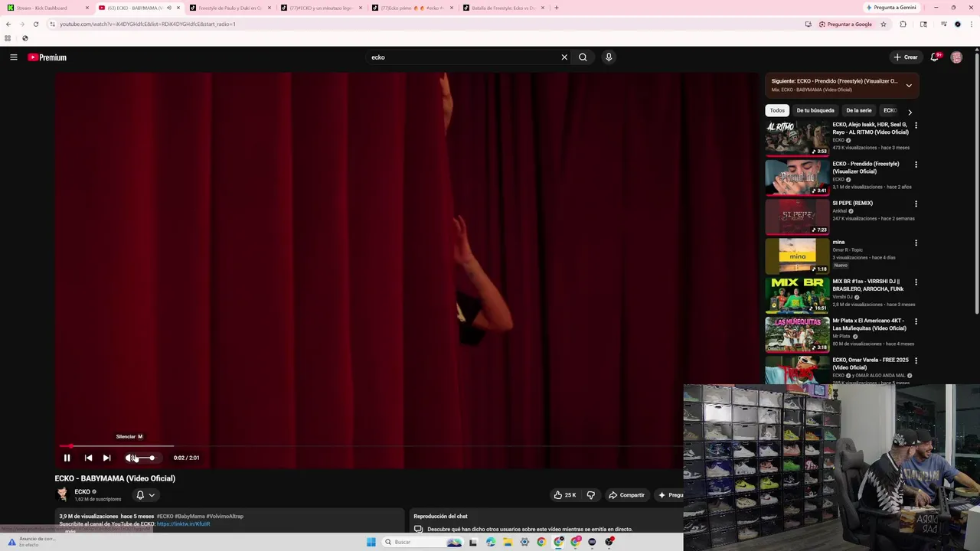Select the Todos filter chip

coord(777,110)
